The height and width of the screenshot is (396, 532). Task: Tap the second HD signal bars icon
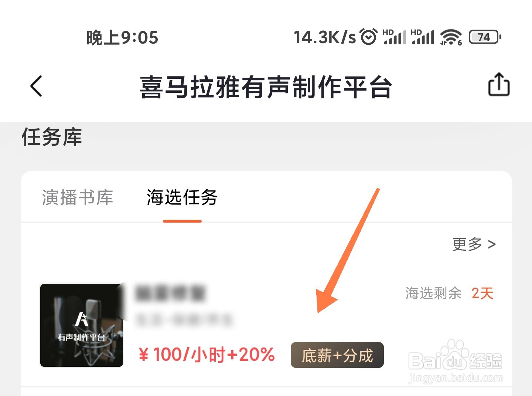click(423, 37)
